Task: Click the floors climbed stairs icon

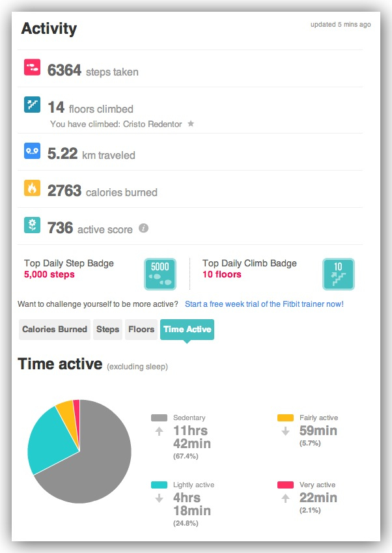Action: pos(33,104)
